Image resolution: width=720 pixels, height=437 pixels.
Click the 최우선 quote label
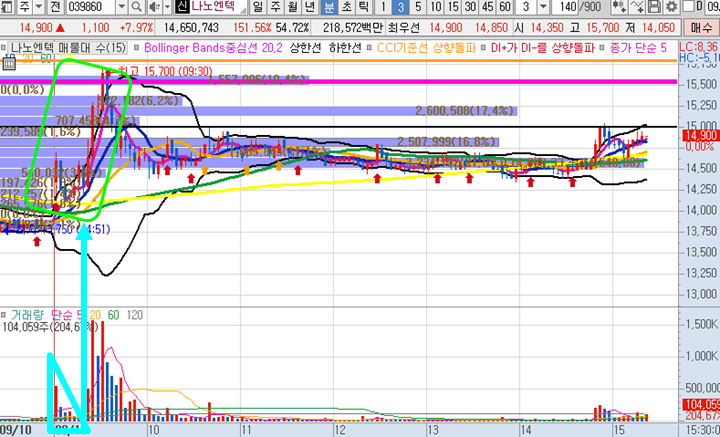click(404, 28)
